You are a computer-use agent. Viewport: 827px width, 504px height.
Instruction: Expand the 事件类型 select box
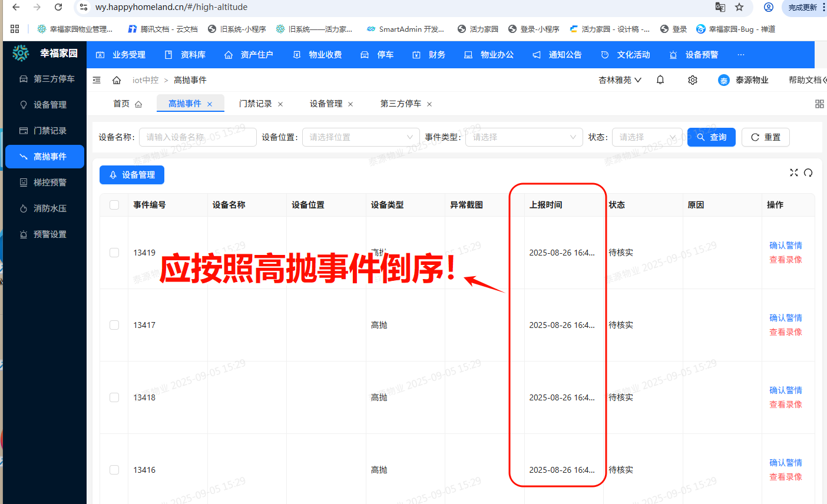click(x=524, y=137)
